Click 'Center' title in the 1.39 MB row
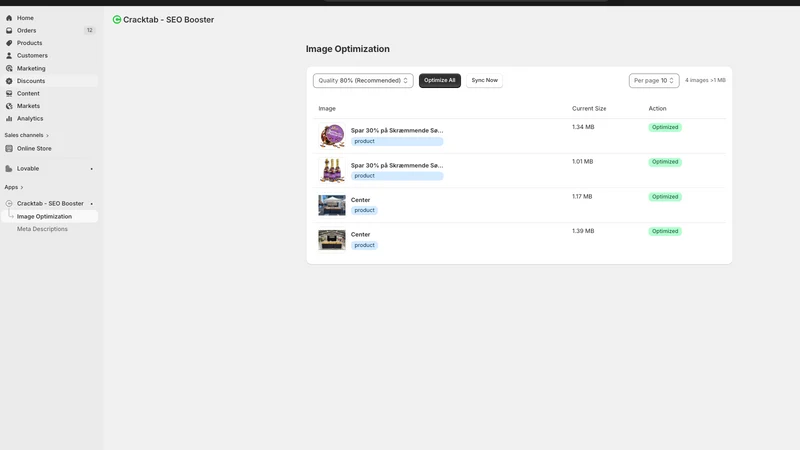The width and height of the screenshot is (800, 450). 360,235
